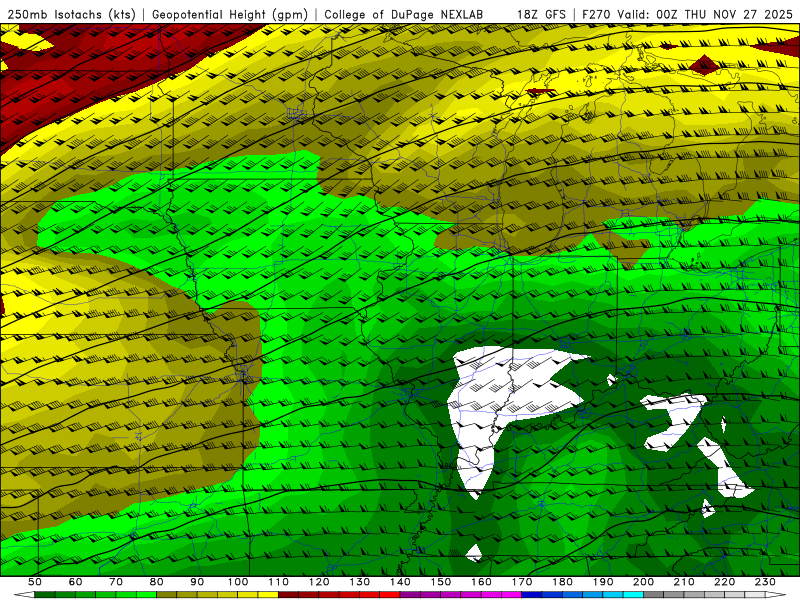The width and height of the screenshot is (800, 600).
Task: Click the 220 label on the color scale
Action: pos(724,582)
